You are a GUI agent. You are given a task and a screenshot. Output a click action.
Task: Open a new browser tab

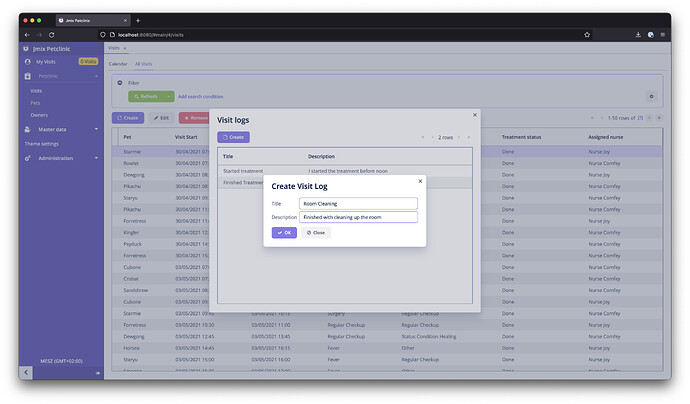click(138, 20)
